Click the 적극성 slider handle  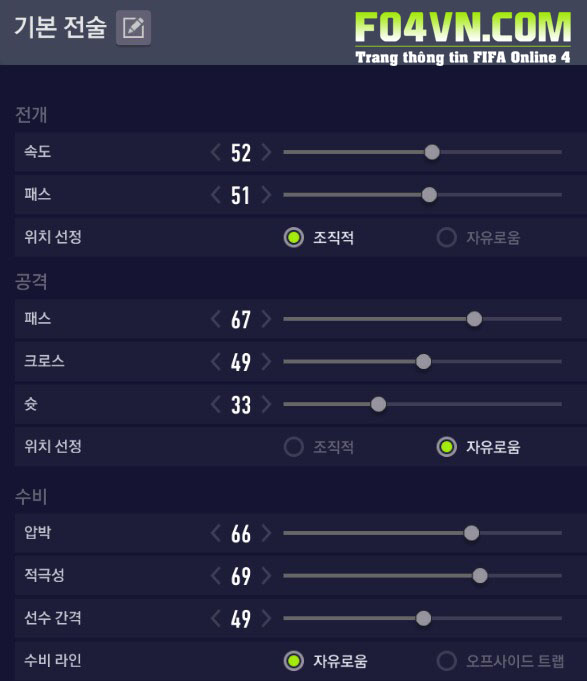[x=480, y=575]
